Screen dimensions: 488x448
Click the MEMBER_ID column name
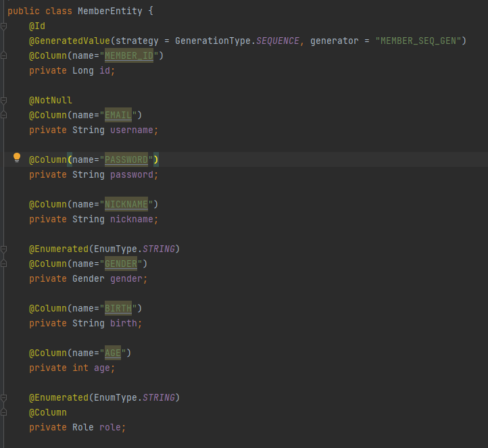pos(129,55)
